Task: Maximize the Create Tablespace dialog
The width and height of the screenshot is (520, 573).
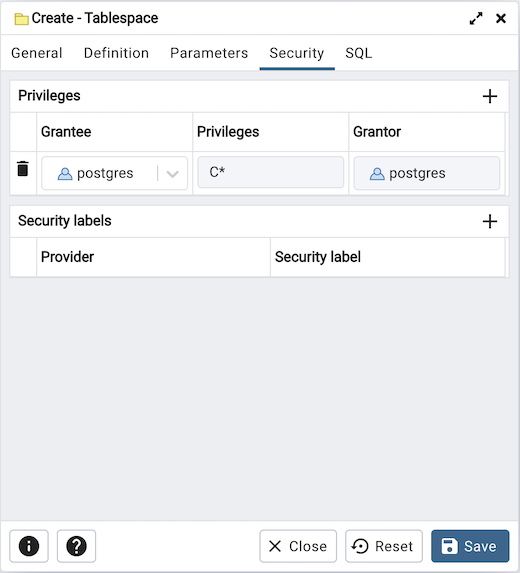Action: pos(476,18)
